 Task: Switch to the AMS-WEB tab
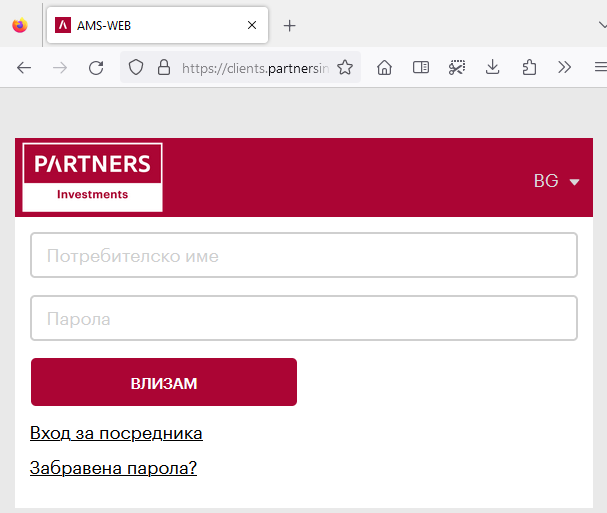[157, 25]
